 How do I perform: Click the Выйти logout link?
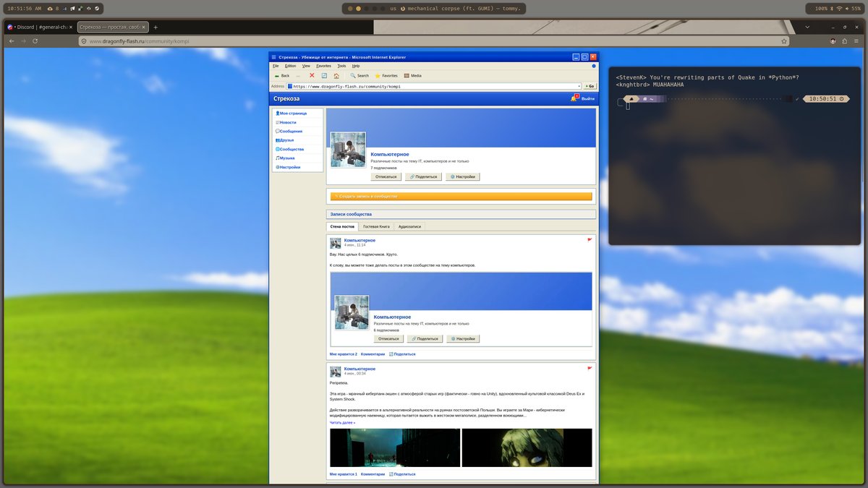click(588, 98)
